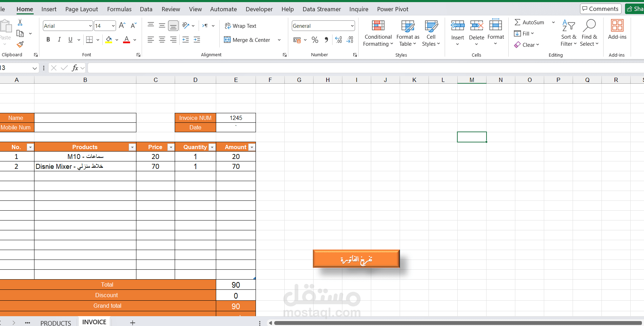Open the font name Arial dropdown
Viewport: 644px width, 326px height.
(90, 26)
